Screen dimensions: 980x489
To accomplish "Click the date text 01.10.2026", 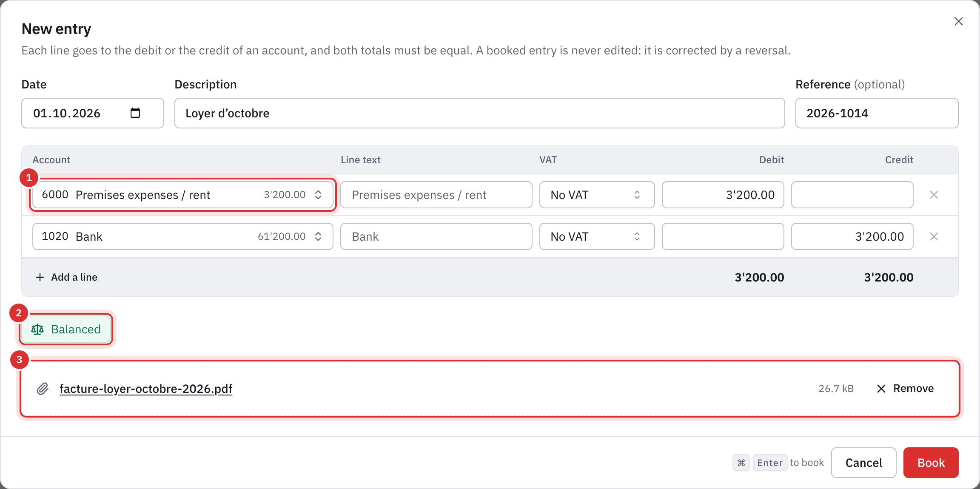I will (67, 113).
